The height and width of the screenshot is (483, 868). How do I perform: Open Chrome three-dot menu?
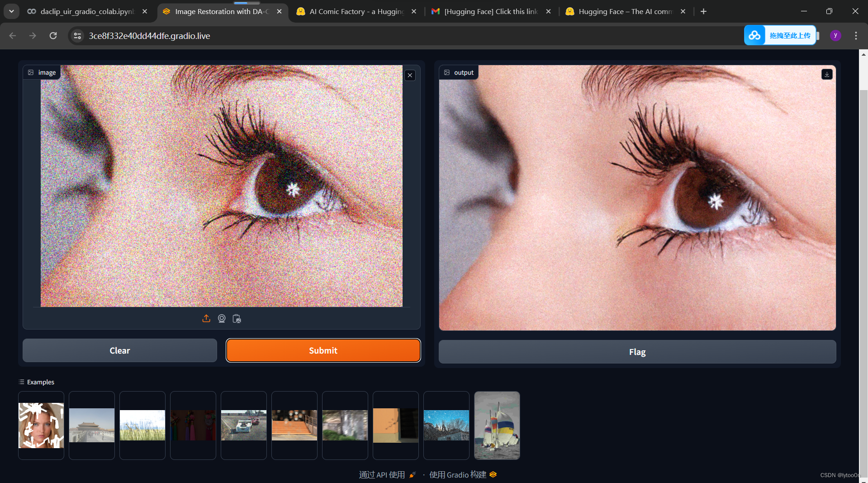(856, 36)
